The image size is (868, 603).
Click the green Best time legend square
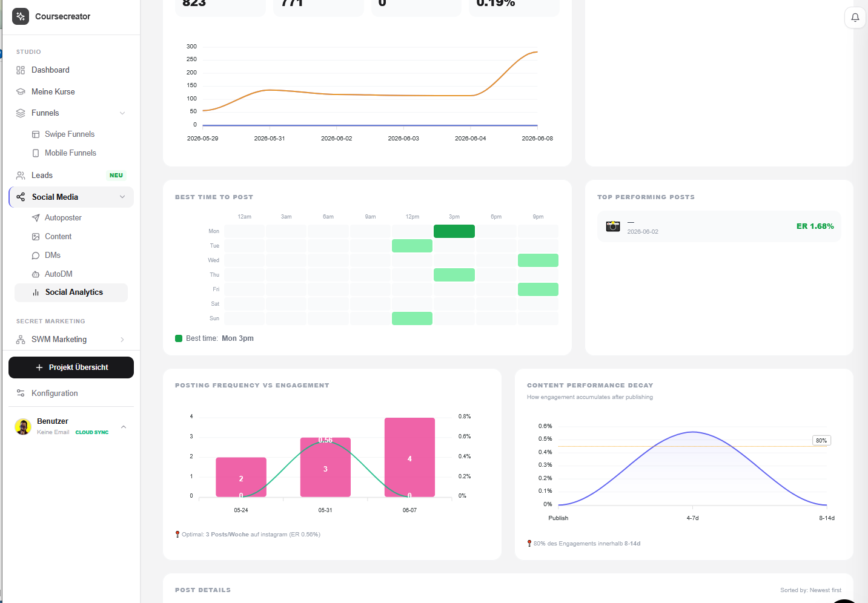(179, 338)
